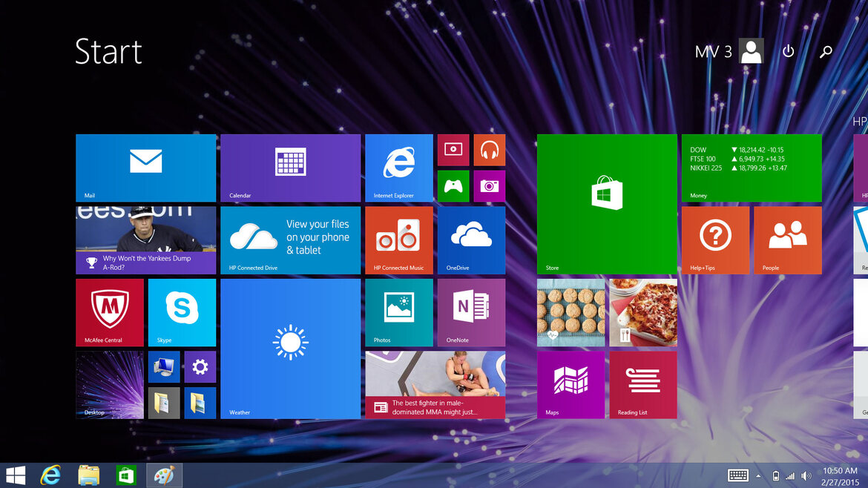The width and height of the screenshot is (868, 488).
Task: Open the Health & Fitness cookies tile
Action: coord(571,313)
